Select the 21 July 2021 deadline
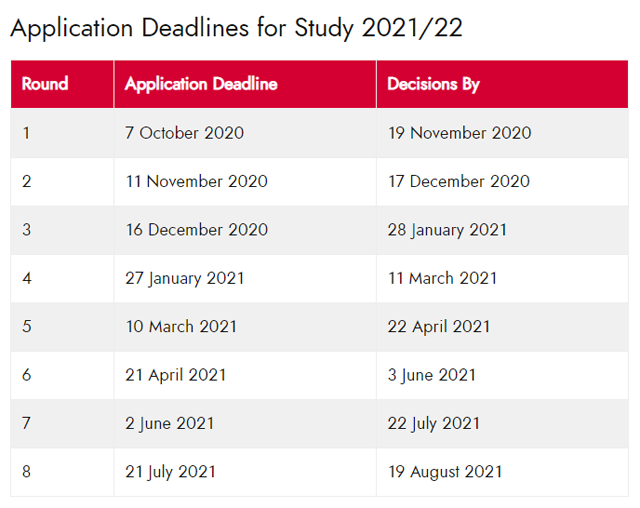This screenshot has width=640, height=508. pyautogui.click(x=170, y=472)
